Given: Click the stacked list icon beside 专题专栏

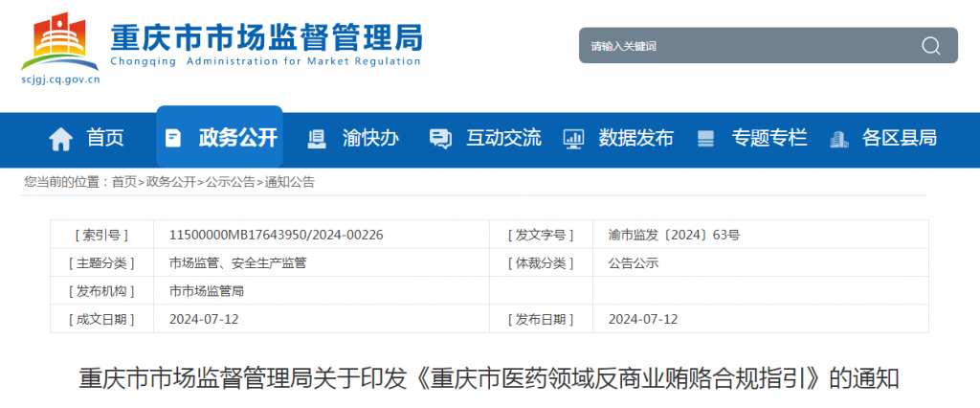Looking at the screenshot, I should (x=705, y=138).
